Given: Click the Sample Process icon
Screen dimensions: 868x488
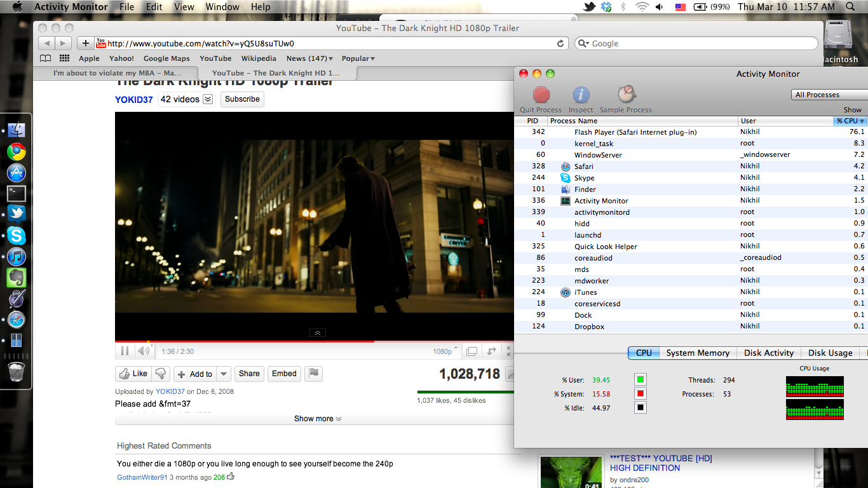Looking at the screenshot, I should 627,94.
